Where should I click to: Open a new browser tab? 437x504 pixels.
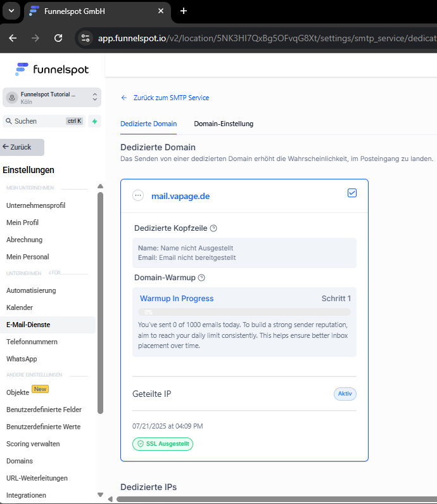(184, 11)
